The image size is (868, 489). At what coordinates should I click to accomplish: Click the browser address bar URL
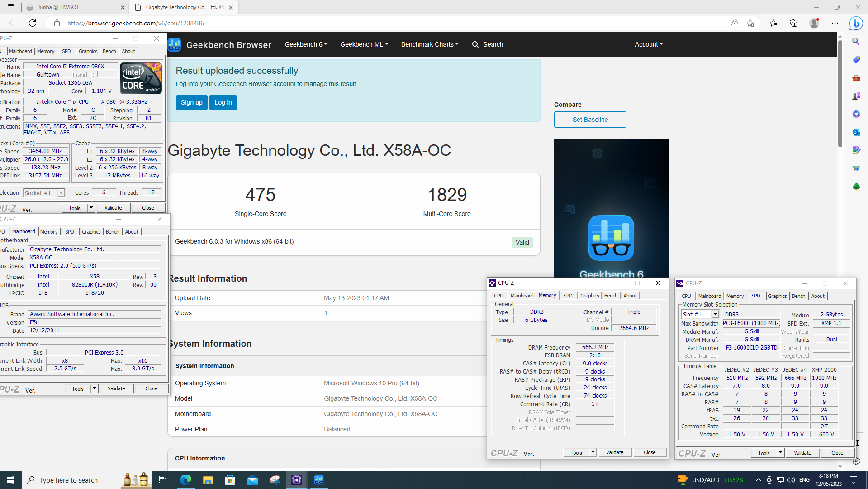click(136, 23)
